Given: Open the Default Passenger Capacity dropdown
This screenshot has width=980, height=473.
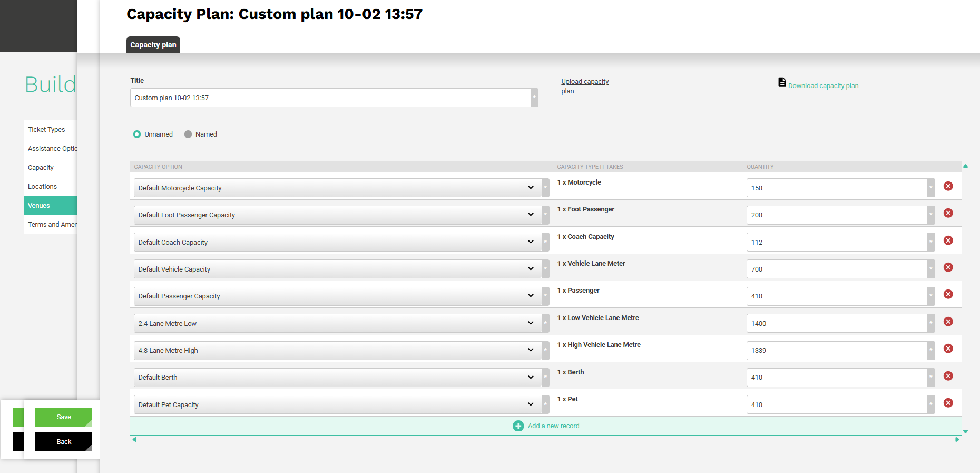Looking at the screenshot, I should pyautogui.click(x=337, y=296).
